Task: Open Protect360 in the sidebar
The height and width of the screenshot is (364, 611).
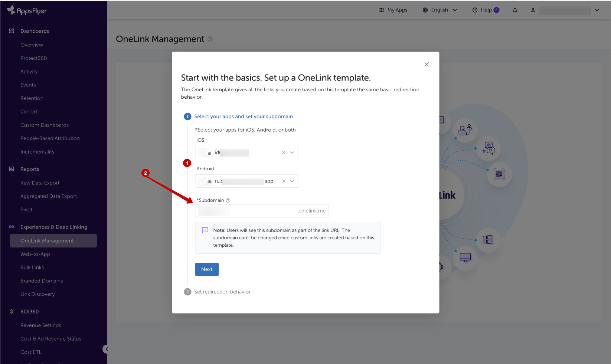Action: pos(33,58)
